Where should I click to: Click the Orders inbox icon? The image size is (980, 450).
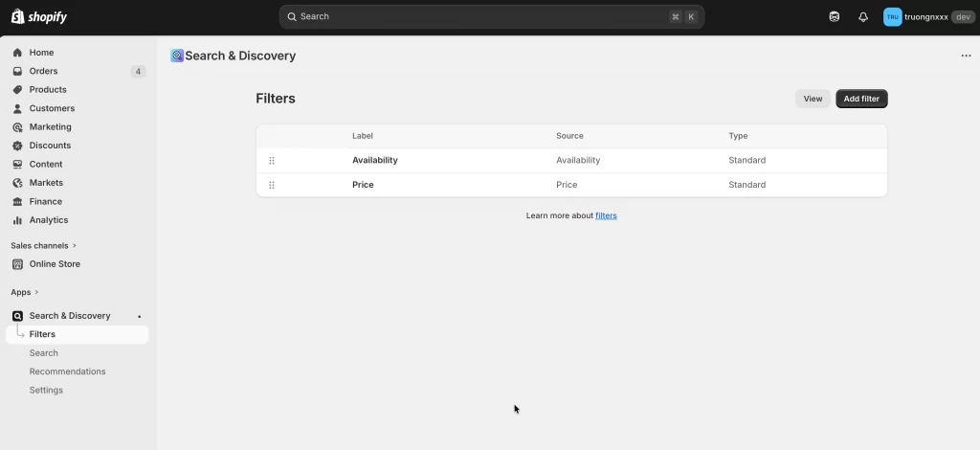pyautogui.click(x=17, y=71)
